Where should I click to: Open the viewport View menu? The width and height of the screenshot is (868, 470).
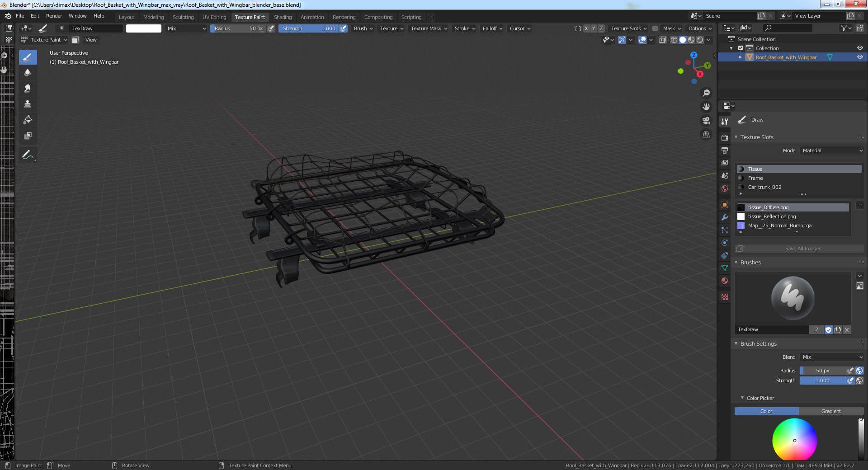click(91, 40)
